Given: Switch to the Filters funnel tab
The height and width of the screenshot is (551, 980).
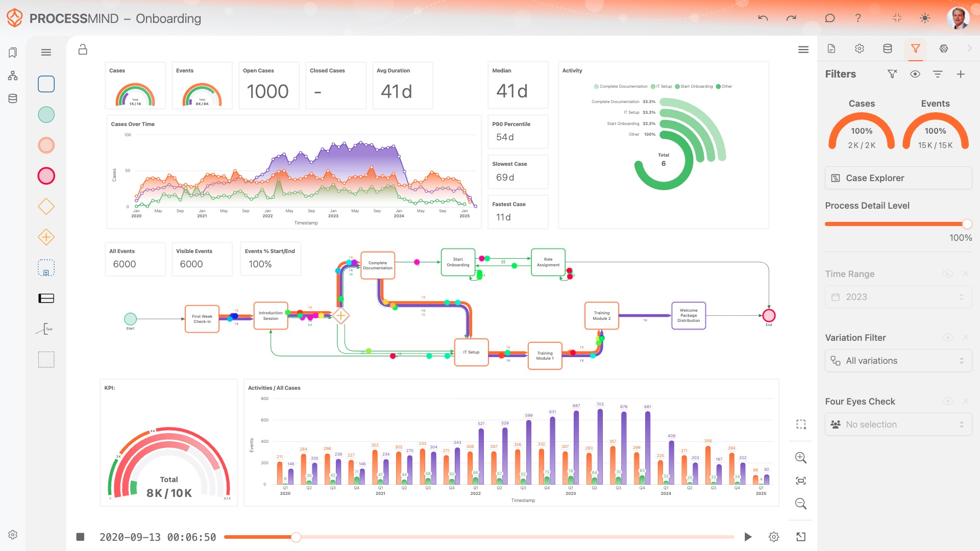Looking at the screenshot, I should click(x=916, y=48).
